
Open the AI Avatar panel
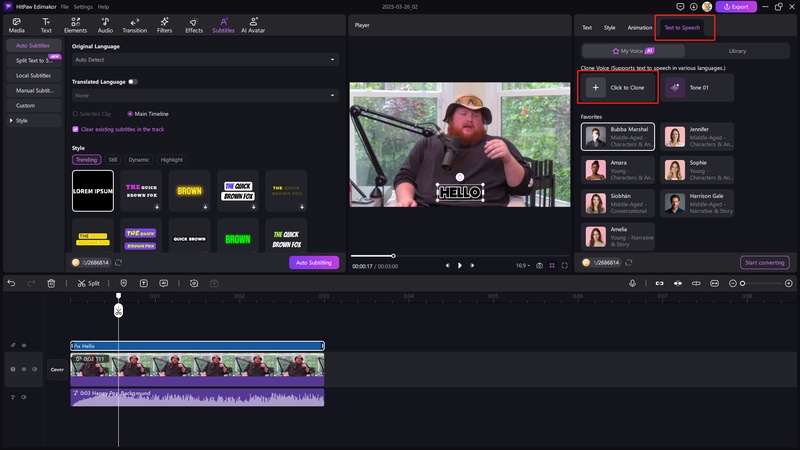(253, 25)
